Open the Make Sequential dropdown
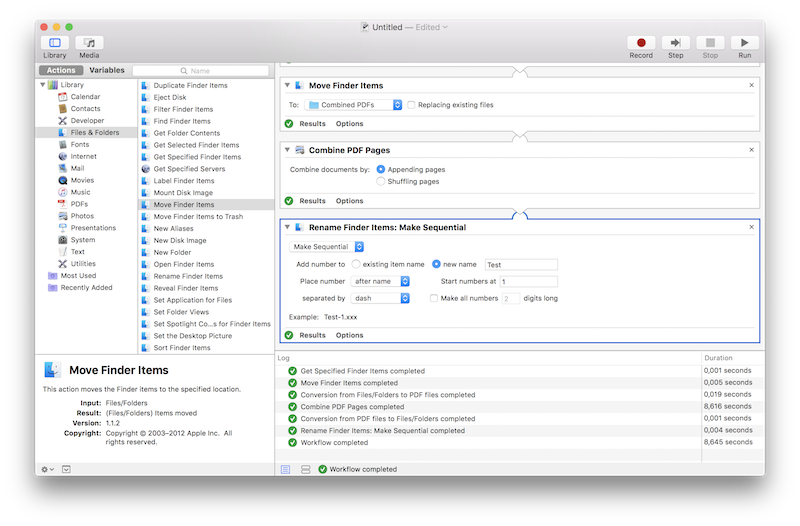Viewport: 800px width, 526px height. click(327, 246)
